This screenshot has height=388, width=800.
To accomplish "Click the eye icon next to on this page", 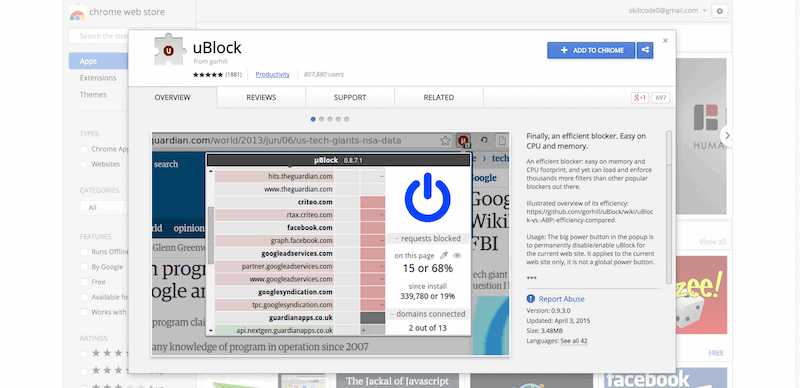I will coord(457,255).
